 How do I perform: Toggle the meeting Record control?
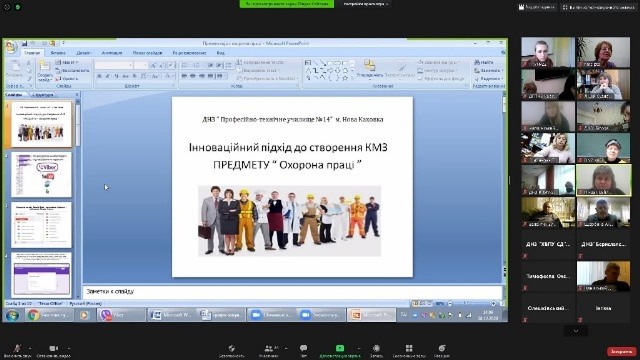click(x=376, y=348)
